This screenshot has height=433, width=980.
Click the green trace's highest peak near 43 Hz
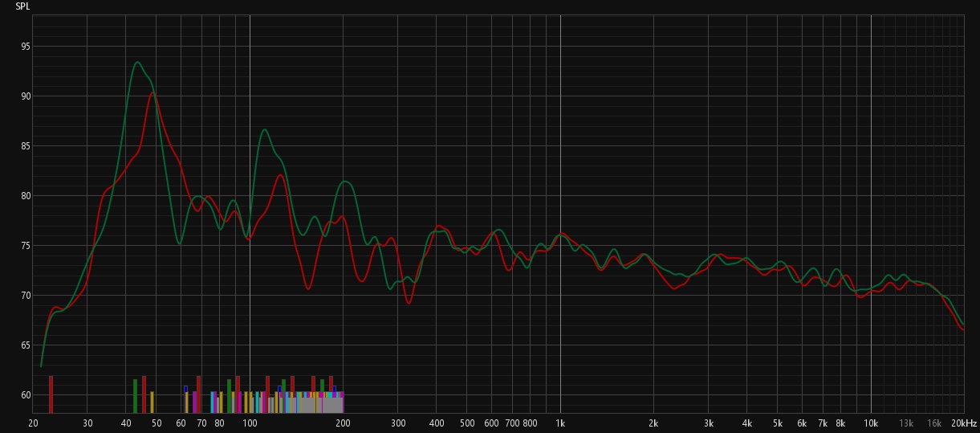[137, 63]
